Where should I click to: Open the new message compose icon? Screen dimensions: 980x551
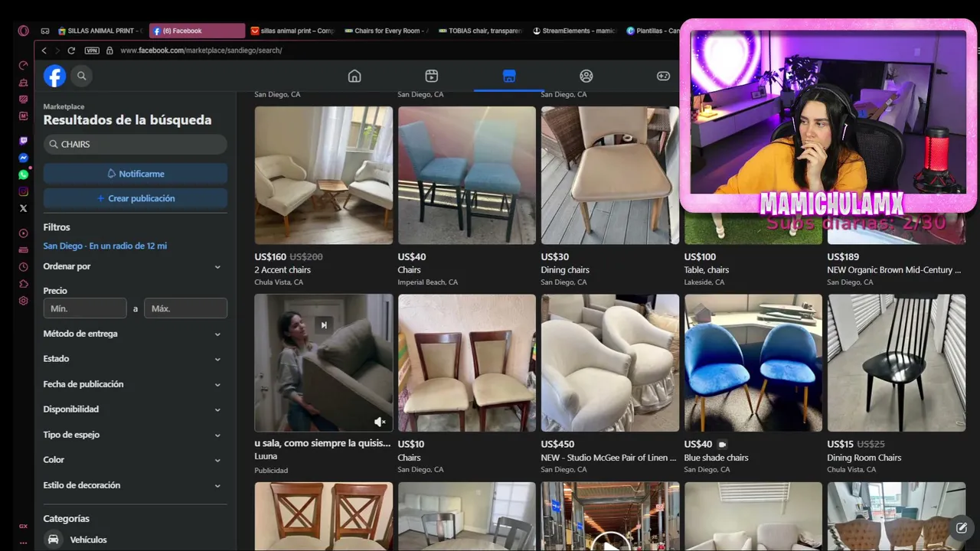pyautogui.click(x=962, y=527)
